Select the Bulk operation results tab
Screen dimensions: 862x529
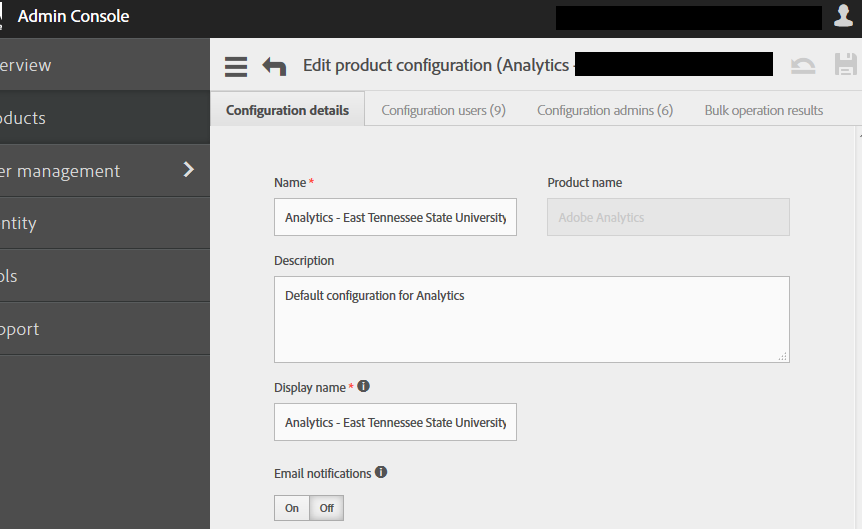coord(763,110)
